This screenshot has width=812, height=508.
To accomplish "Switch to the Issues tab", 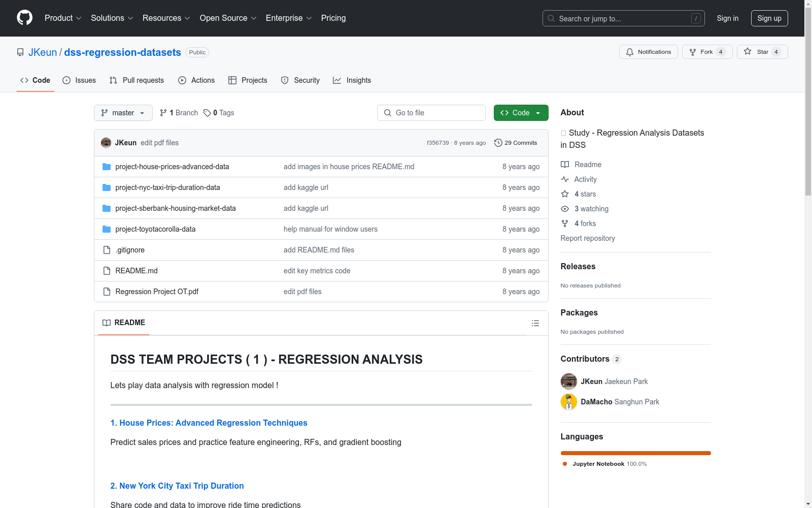I will click(x=79, y=80).
